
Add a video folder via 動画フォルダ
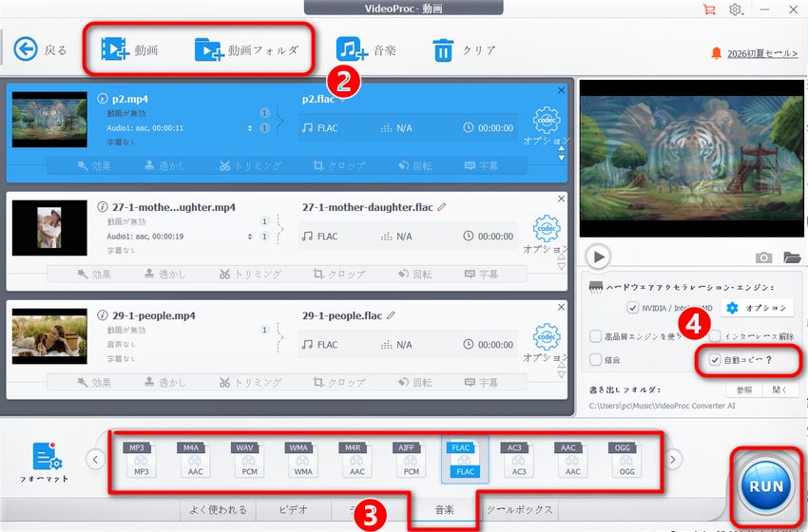[246, 50]
